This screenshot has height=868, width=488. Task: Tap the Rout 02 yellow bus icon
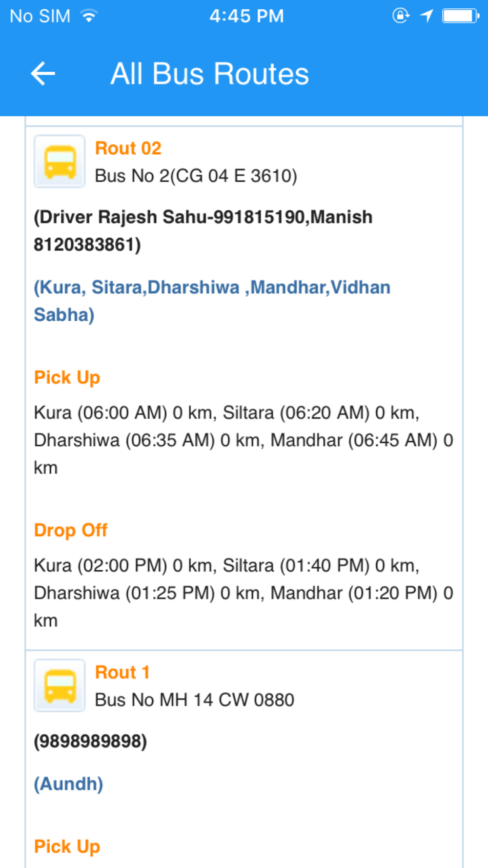coord(60,162)
